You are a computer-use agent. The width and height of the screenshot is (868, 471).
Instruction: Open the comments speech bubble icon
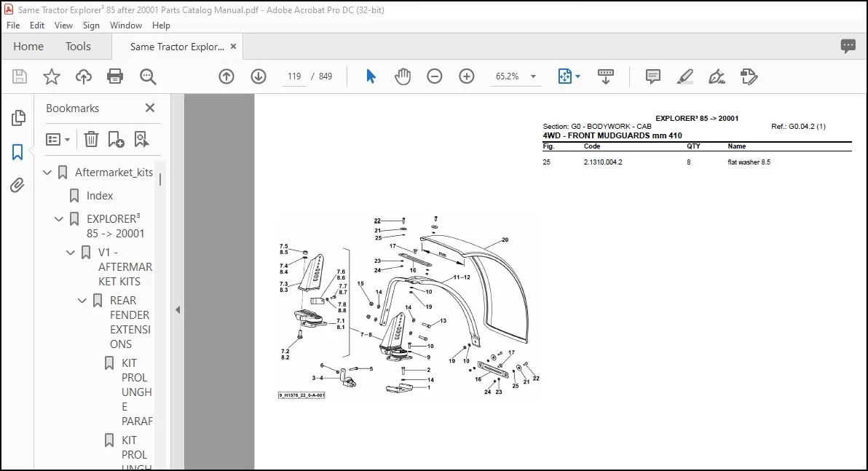tap(848, 46)
